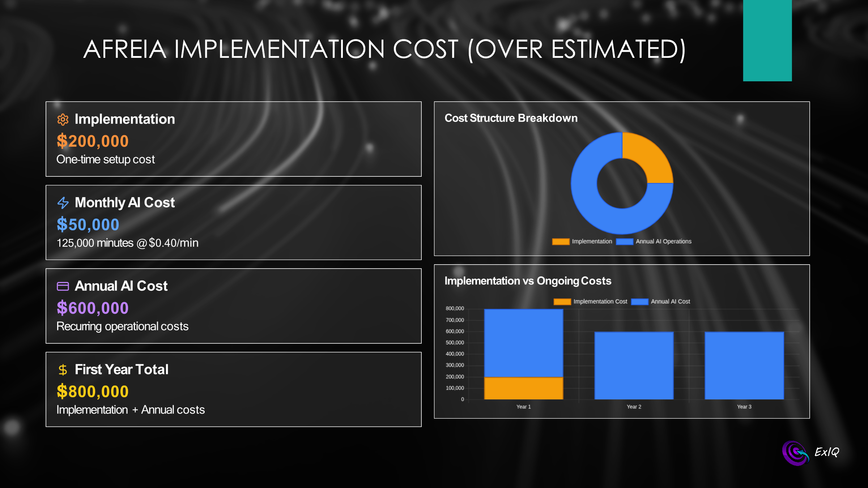This screenshot has height=488, width=868.
Task: Click the orange portion of the Year 1 bar
Action: coord(524,388)
